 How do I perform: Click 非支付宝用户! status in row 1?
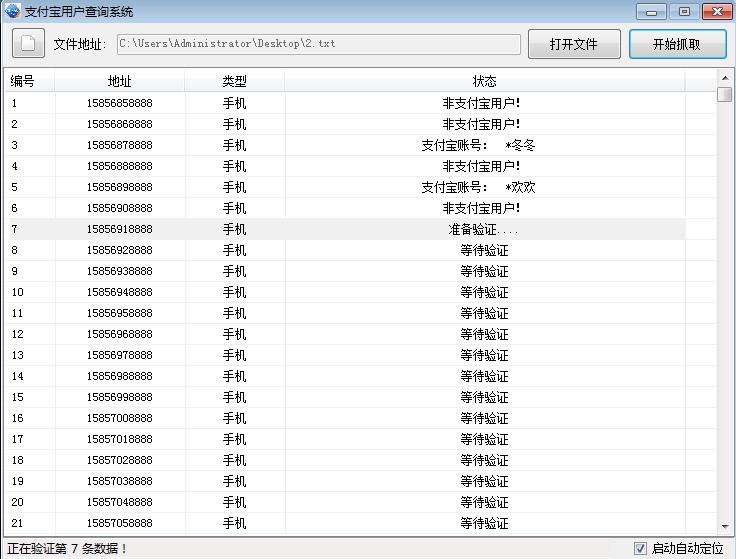(x=481, y=103)
